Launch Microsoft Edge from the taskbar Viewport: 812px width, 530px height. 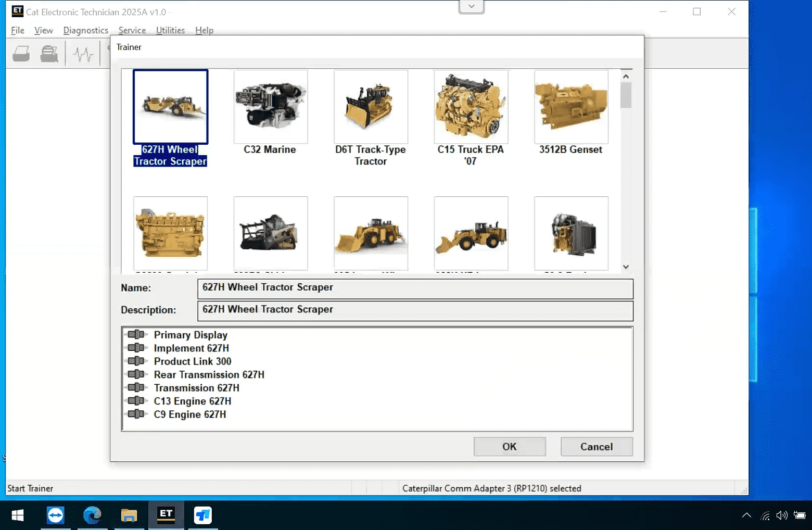coord(92,515)
